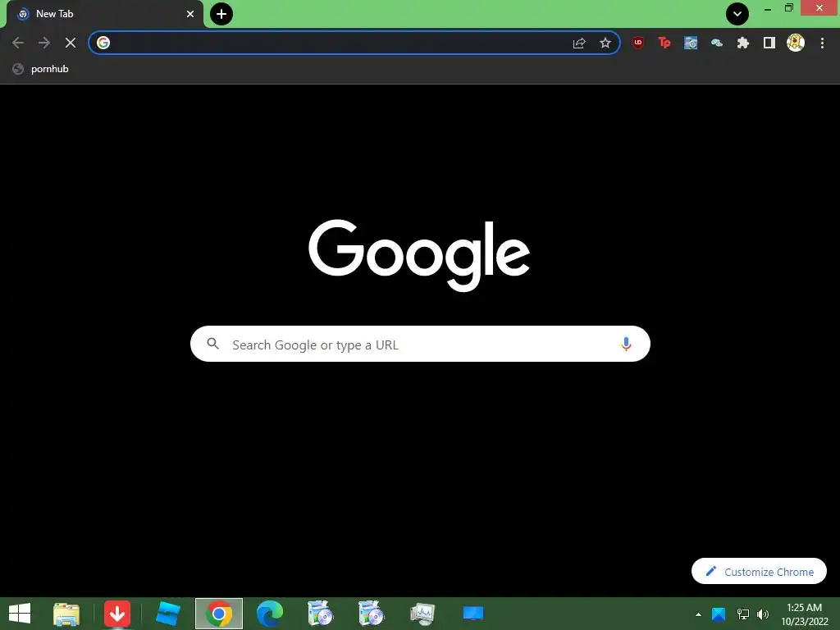Screen dimensions: 840x630
Task: Open Microsoft Edge from the taskbar
Action: click(x=269, y=614)
